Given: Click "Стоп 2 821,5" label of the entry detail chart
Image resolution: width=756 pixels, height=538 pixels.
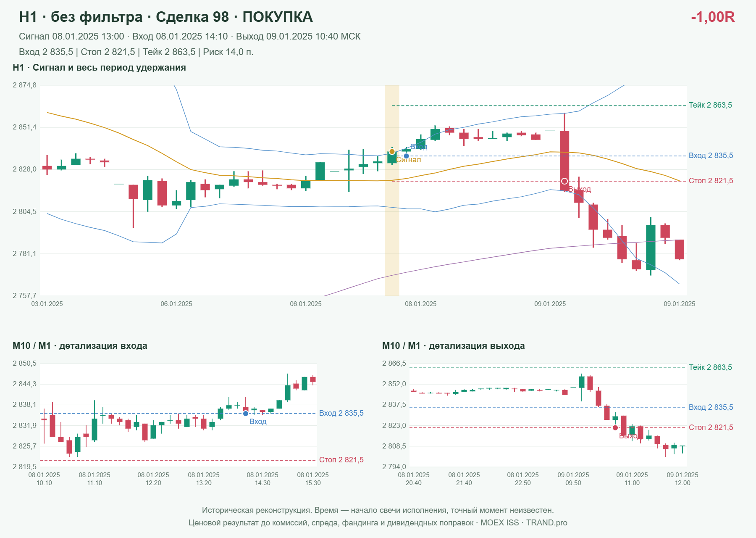Looking at the screenshot, I should pos(341,460).
